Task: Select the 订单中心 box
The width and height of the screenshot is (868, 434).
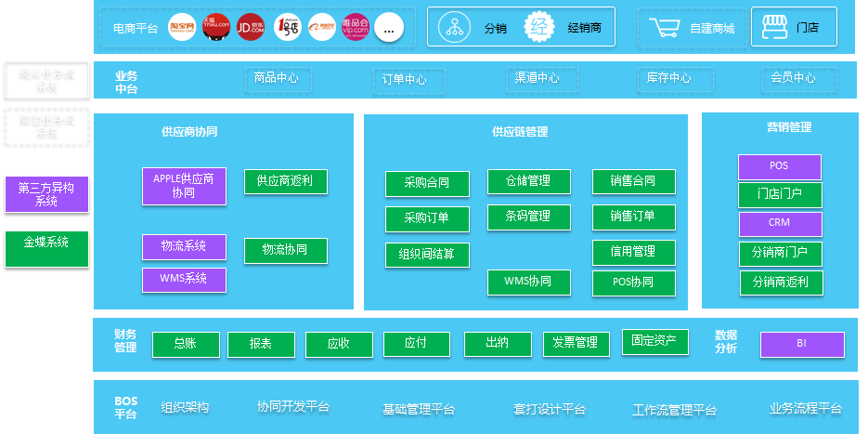Action: pos(404,79)
